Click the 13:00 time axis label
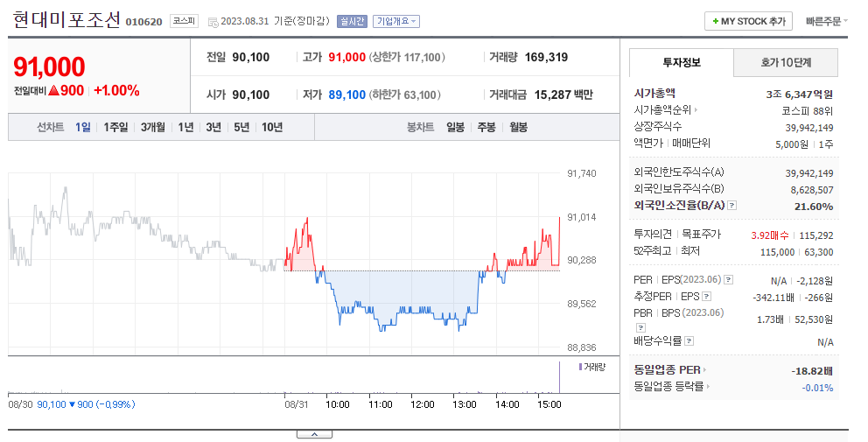The width and height of the screenshot is (868, 442). [464, 404]
